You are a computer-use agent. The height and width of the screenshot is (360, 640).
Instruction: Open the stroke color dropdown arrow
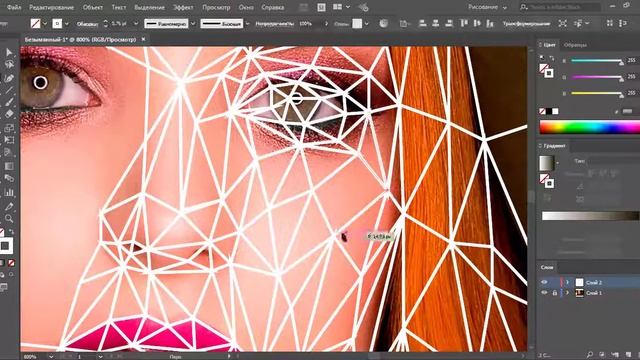click(x=67, y=24)
